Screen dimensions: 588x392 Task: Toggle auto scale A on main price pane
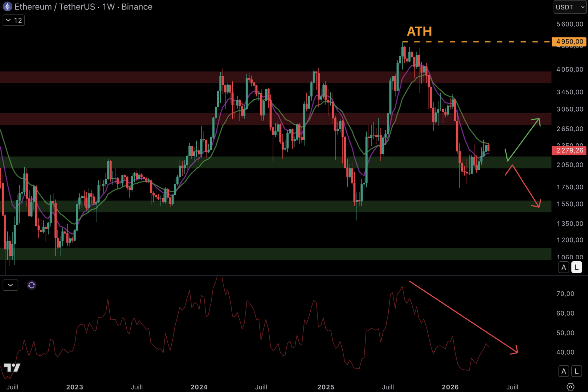click(564, 268)
